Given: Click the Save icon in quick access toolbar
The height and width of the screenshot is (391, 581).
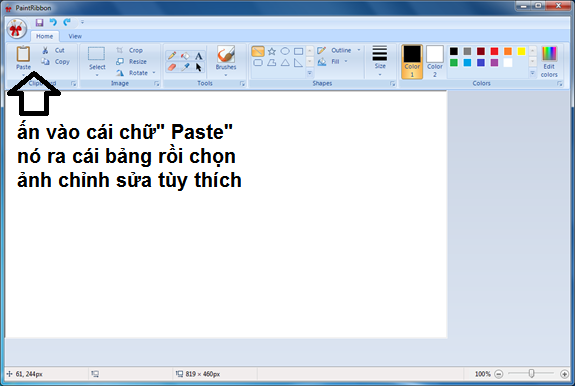Looking at the screenshot, I should [39, 22].
